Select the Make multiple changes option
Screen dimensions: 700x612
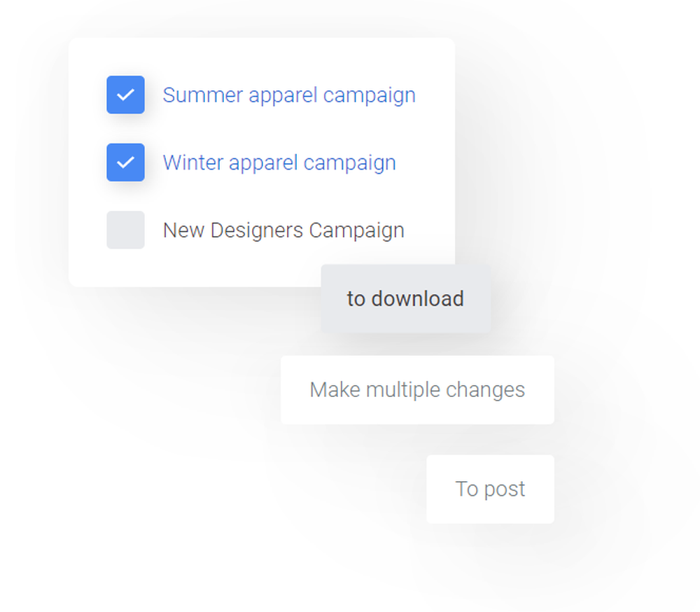(417, 390)
